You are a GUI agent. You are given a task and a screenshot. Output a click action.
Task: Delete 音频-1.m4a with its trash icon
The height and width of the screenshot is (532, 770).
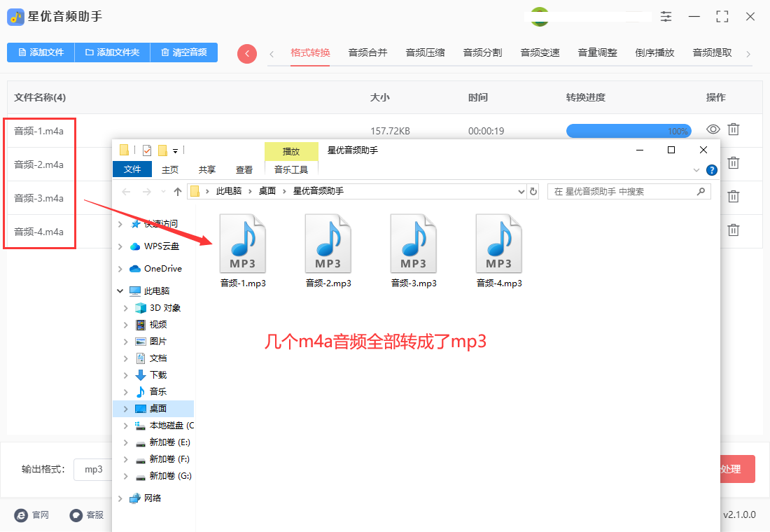[733, 129]
